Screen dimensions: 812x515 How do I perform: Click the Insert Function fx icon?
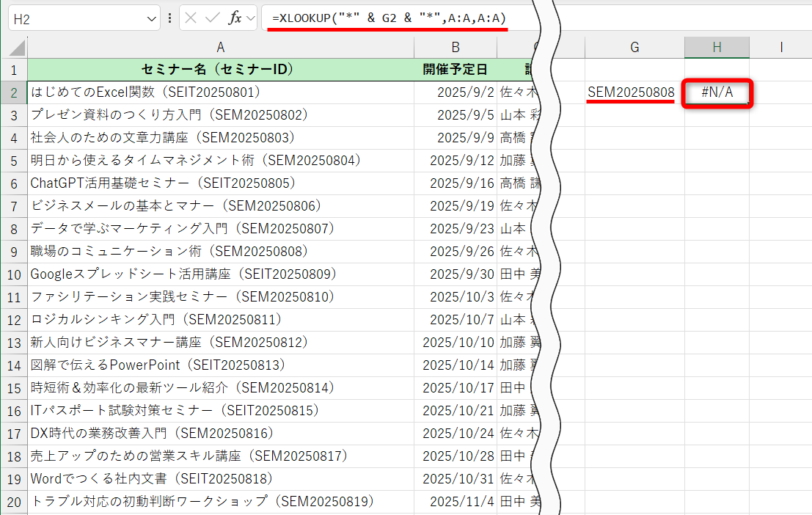[x=235, y=16]
